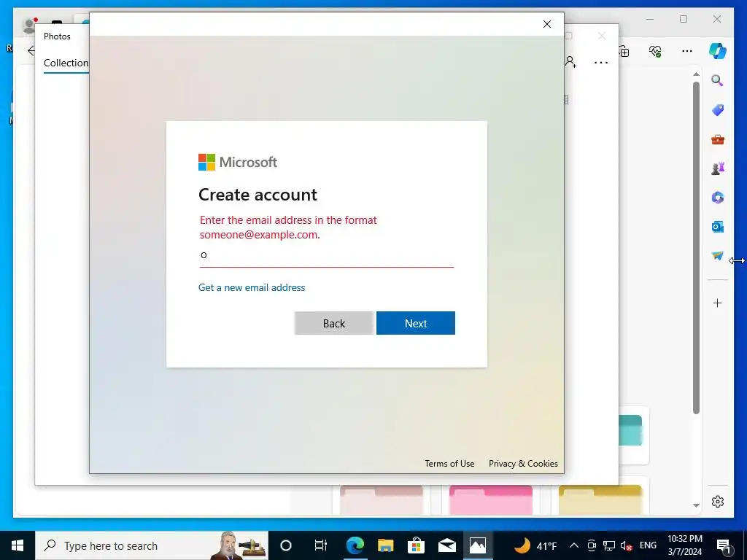Open the Photos three-dot more menu
747x560 pixels.
click(x=601, y=63)
